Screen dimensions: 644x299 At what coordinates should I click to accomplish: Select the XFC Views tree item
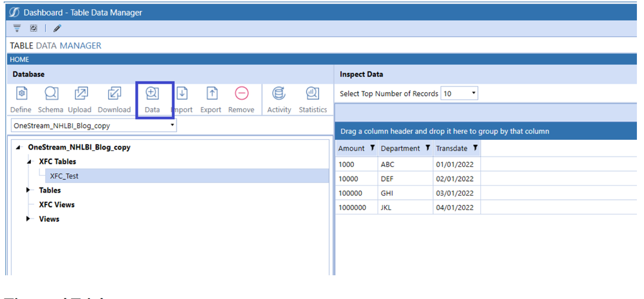(x=57, y=204)
